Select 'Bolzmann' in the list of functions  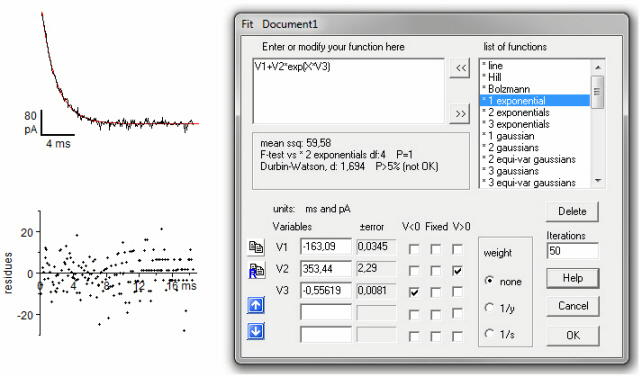click(x=535, y=89)
